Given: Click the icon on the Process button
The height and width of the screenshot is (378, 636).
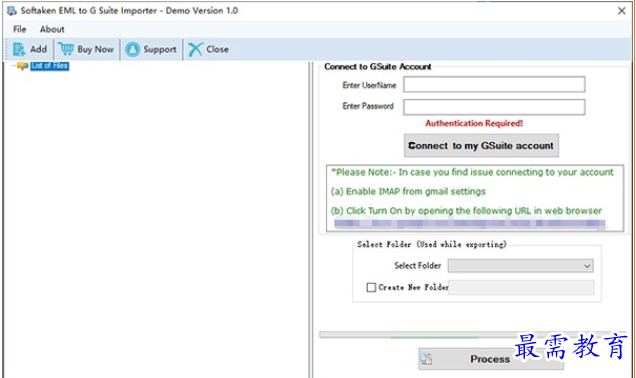Looking at the screenshot, I should (x=426, y=359).
